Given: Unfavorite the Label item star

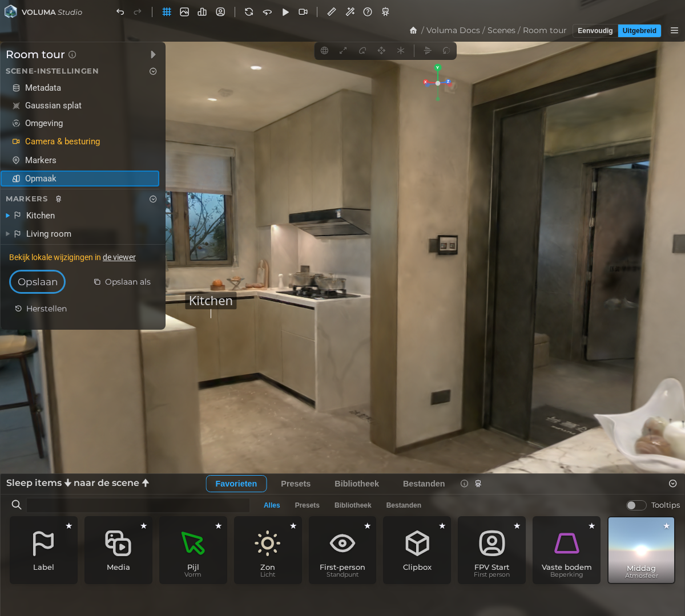Looking at the screenshot, I should pyautogui.click(x=69, y=526).
